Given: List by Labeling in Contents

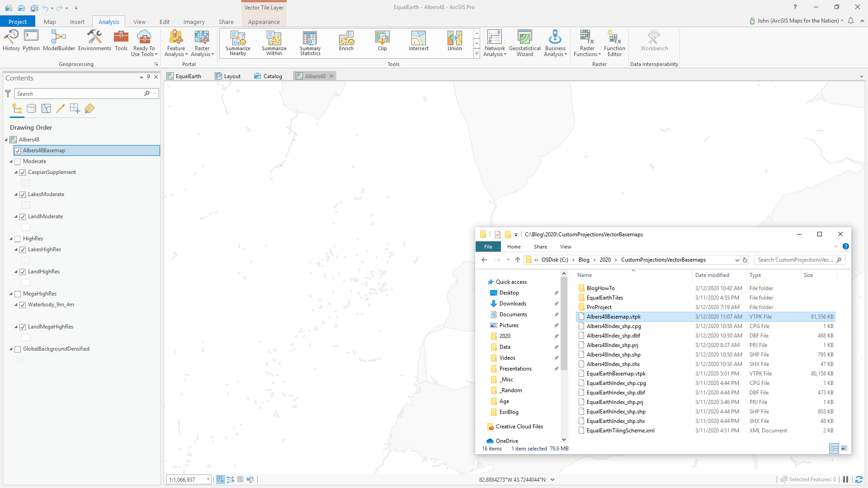Looking at the screenshot, I should tap(90, 108).
